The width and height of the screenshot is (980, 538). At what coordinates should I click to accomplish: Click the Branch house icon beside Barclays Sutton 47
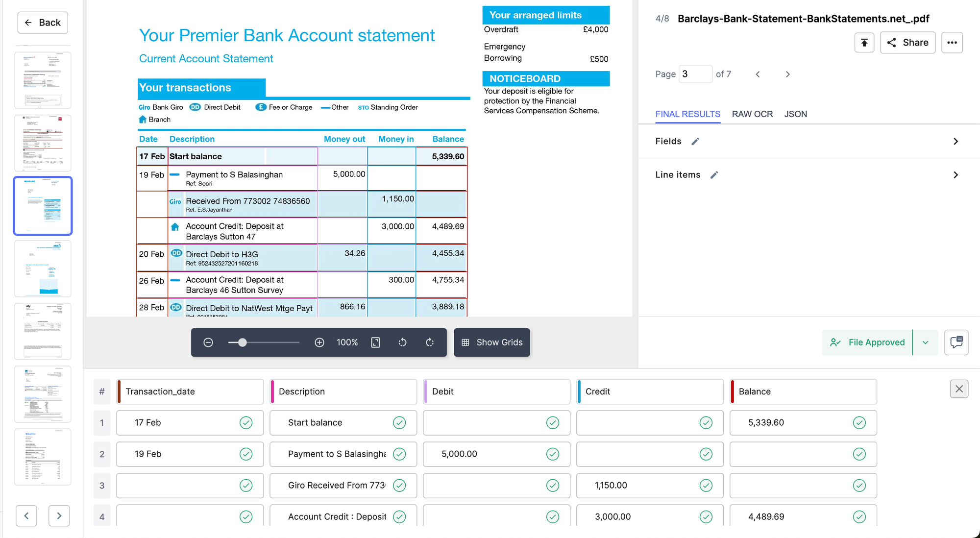click(x=175, y=227)
